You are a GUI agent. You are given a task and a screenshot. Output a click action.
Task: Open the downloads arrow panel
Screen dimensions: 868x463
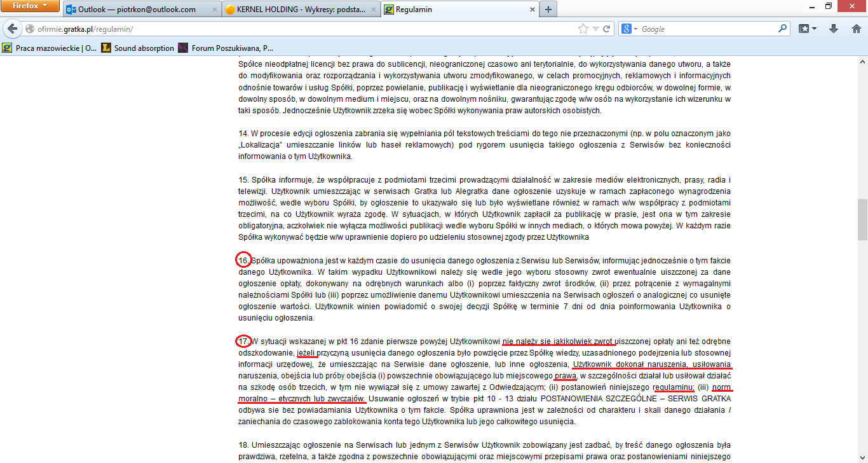pos(833,29)
